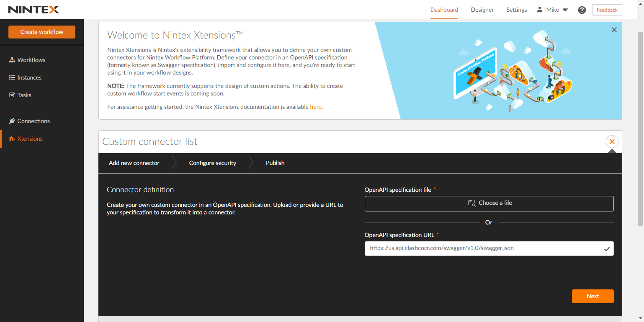Click the 'OpenAPI specification URL' label

point(399,235)
